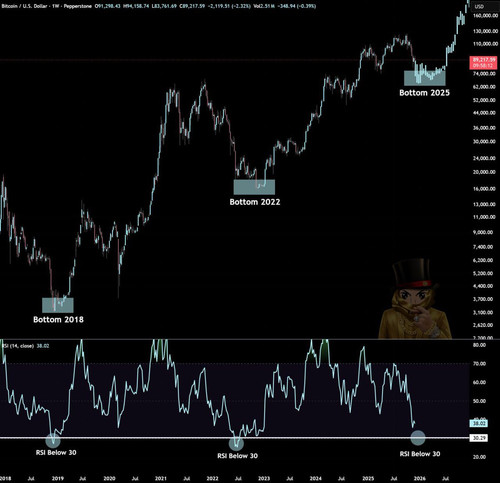Click the 2022 label on time axis
The height and width of the screenshot is (483, 500).
coord(212,478)
